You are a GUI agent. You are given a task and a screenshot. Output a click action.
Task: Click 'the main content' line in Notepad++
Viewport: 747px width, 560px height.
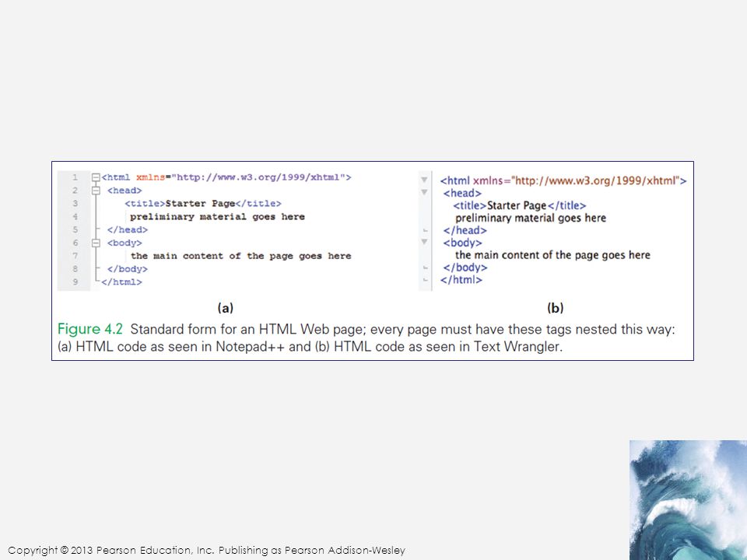point(241,256)
